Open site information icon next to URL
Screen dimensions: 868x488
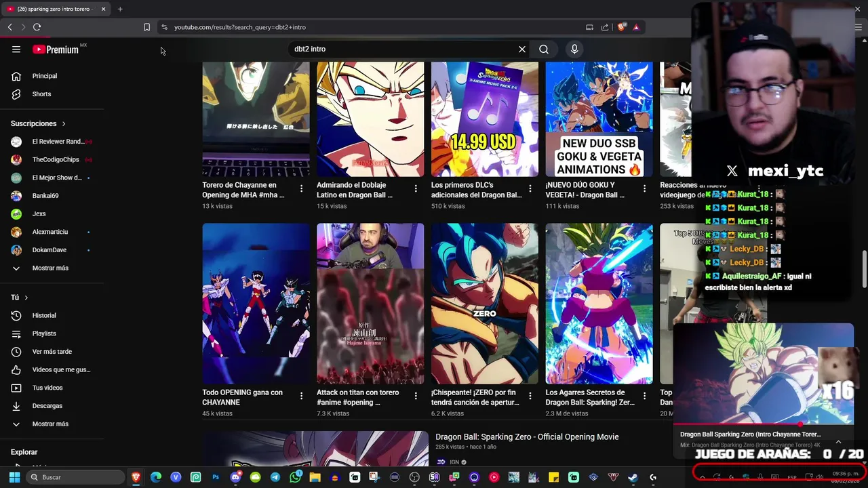[x=164, y=27]
